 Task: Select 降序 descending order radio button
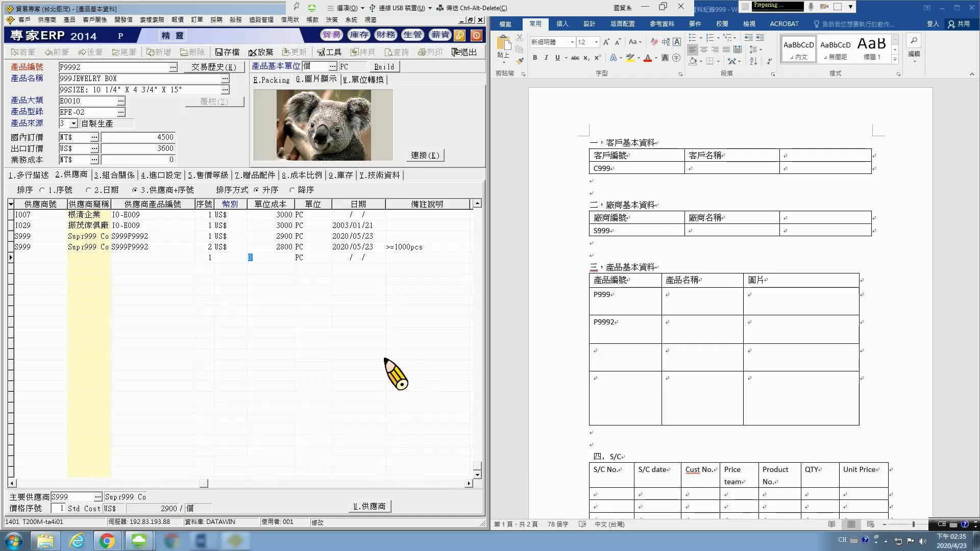click(292, 190)
